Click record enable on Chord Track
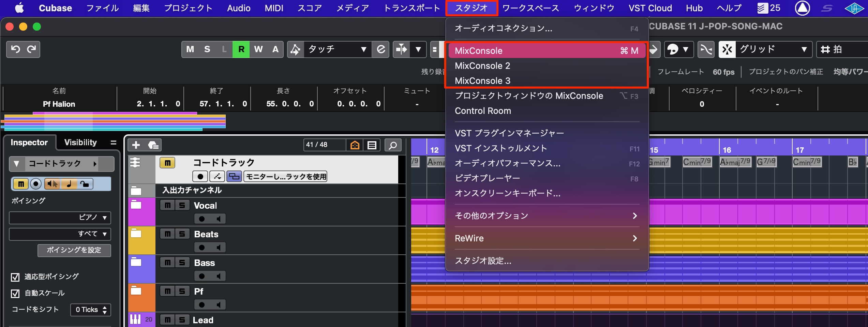 200,176
